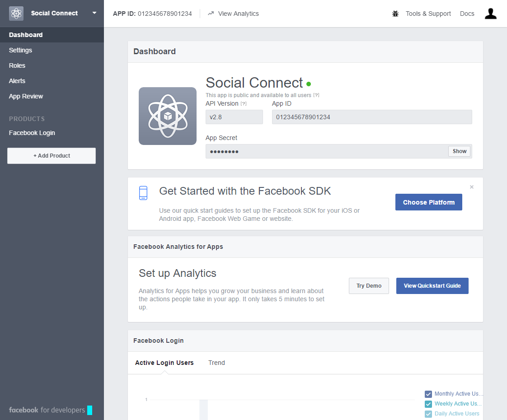Screen dimensions: 507x420
Task: Click the facebook for developers logo
Action: (51, 410)
